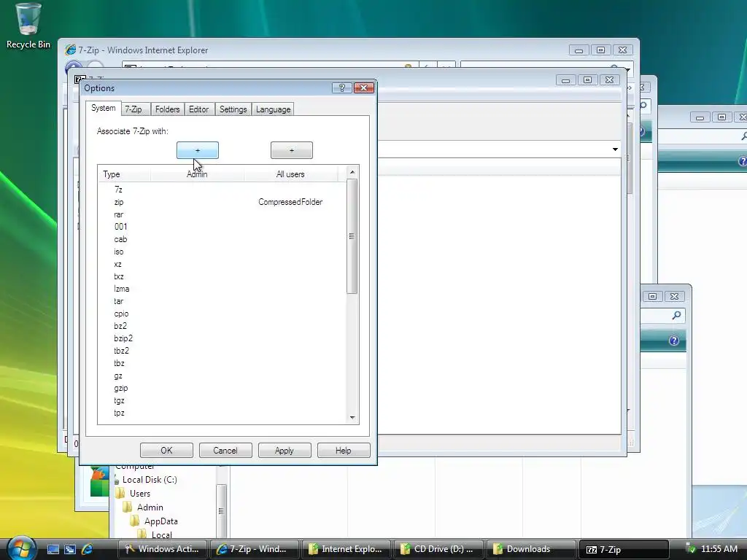This screenshot has height=560, width=747.
Task: Open the Settings tab
Action: (233, 109)
